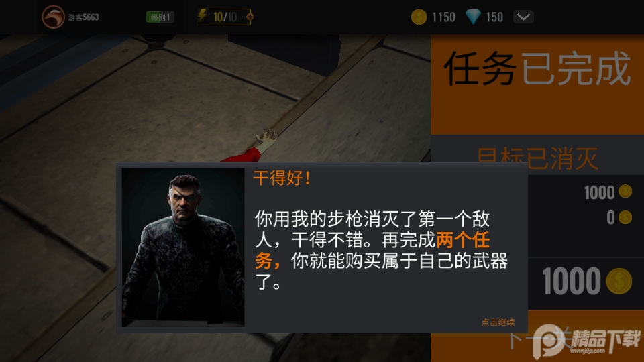Tap the eyepatch commander portrait
Viewport: 644px width, 362px height.
tap(183, 247)
